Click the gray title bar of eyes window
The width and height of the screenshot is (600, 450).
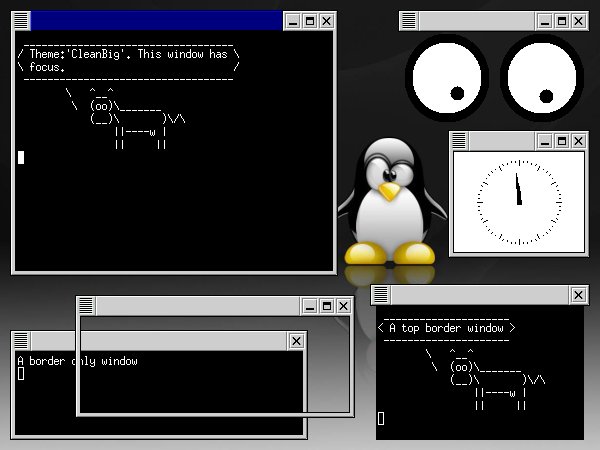click(477, 21)
